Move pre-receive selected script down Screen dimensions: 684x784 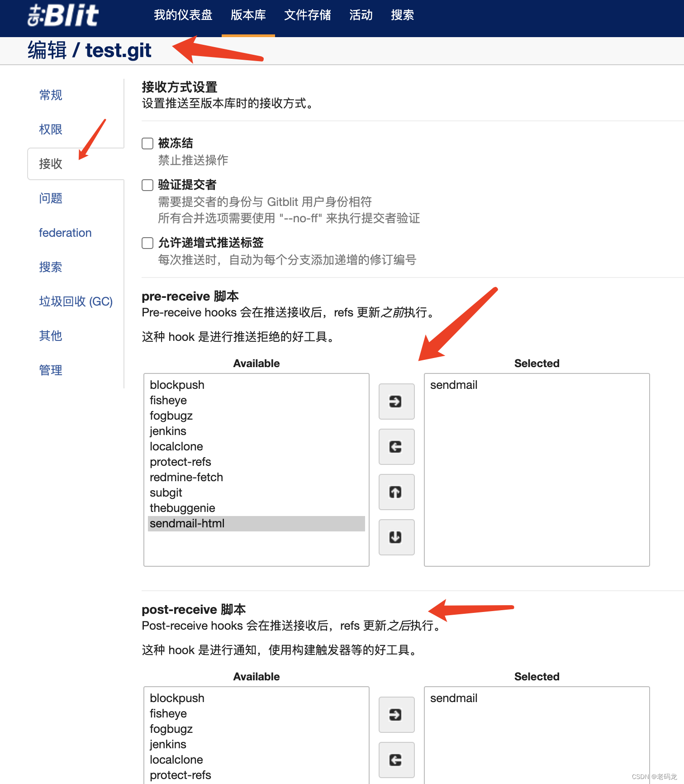click(397, 537)
